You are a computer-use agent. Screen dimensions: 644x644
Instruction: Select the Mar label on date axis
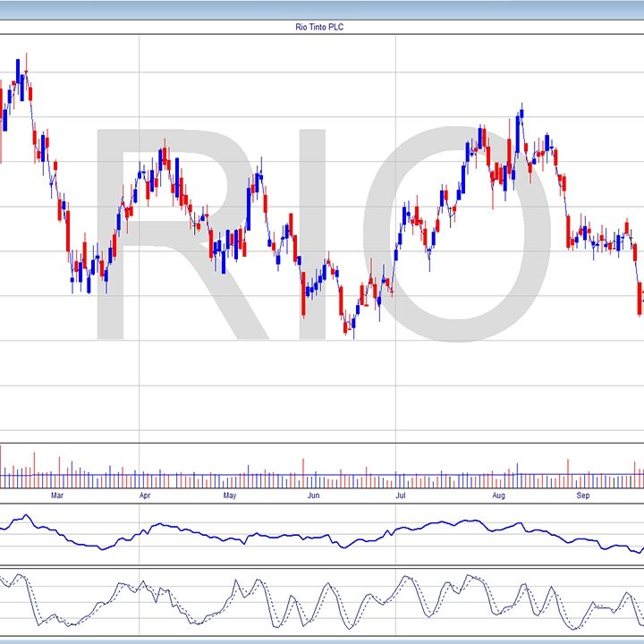58,495
